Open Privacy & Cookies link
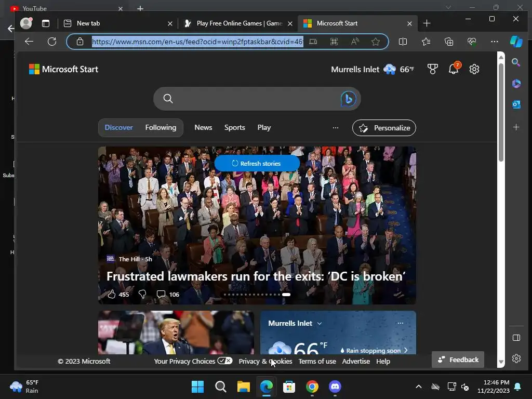 [265, 362]
